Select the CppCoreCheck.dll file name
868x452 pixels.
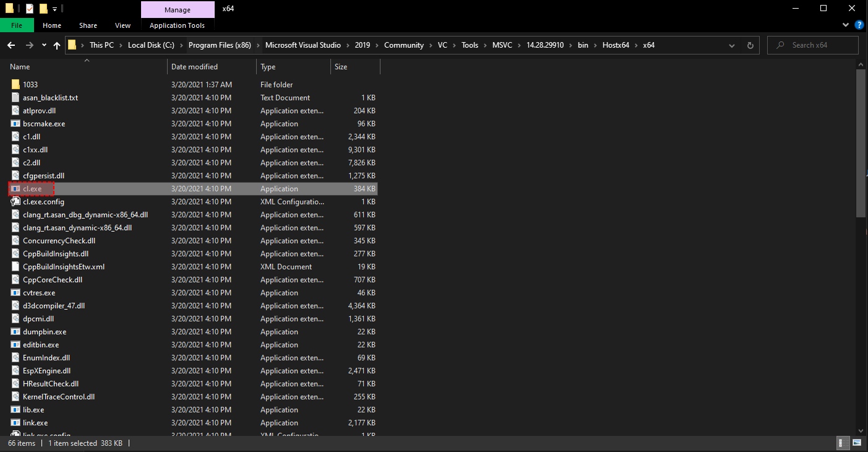coord(53,280)
